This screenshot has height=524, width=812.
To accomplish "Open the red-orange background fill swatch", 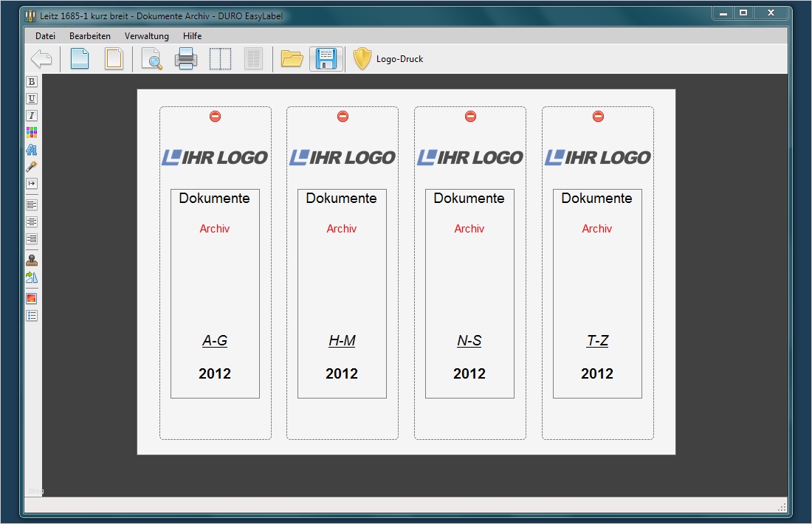I will point(32,299).
